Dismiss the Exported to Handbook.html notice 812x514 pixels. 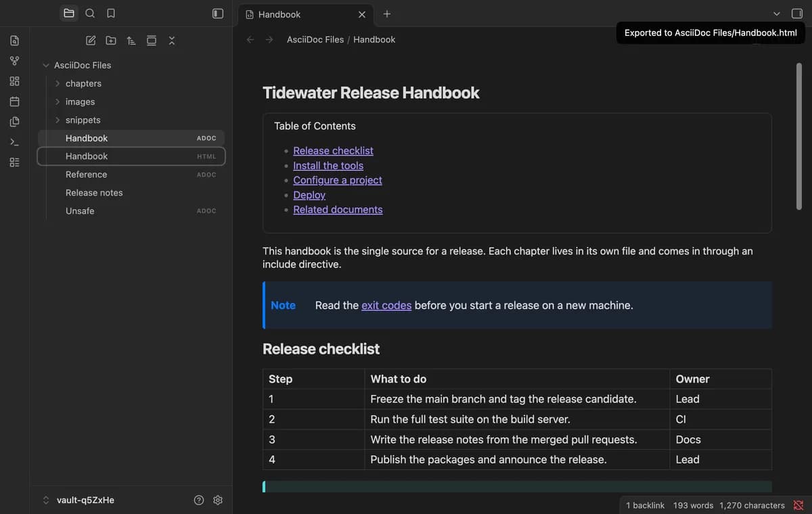(710, 32)
